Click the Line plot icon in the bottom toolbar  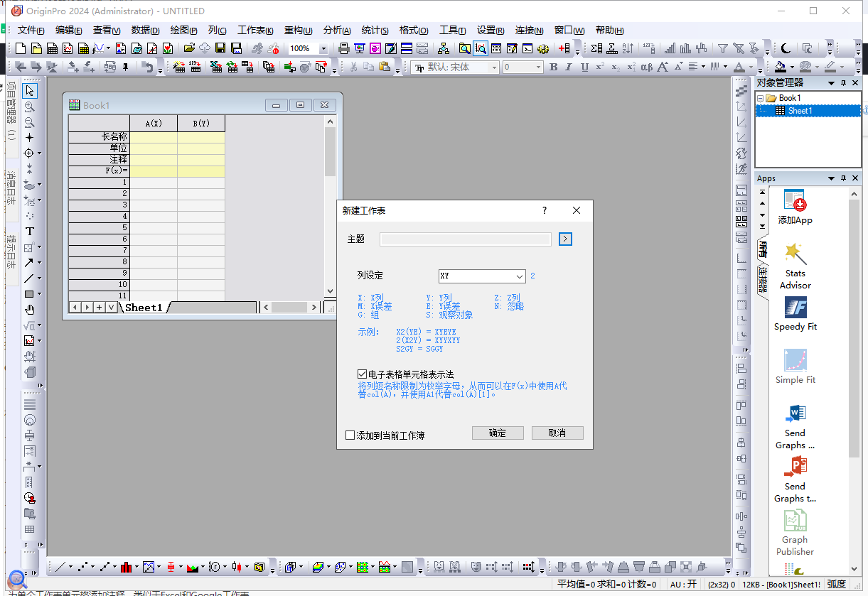click(61, 567)
